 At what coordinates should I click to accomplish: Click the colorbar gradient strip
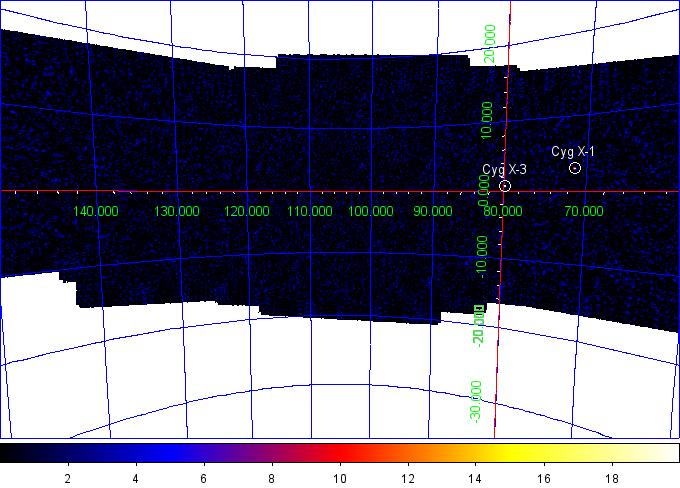pos(340,453)
